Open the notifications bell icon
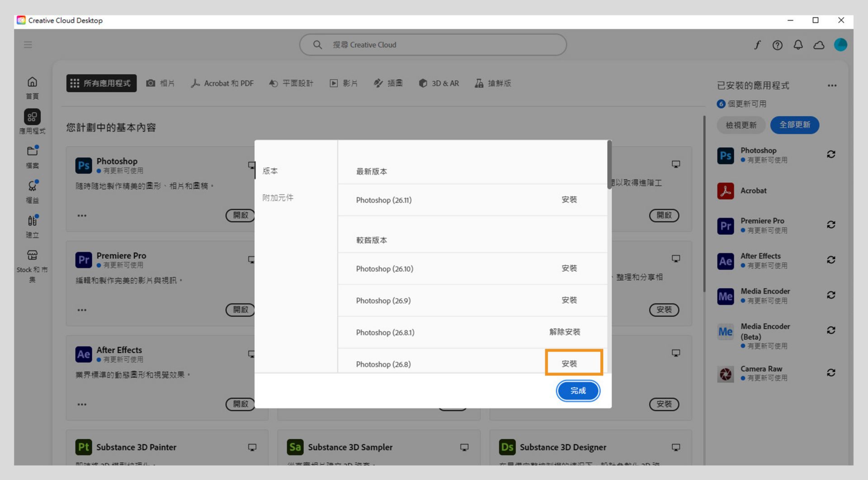 [x=798, y=45]
